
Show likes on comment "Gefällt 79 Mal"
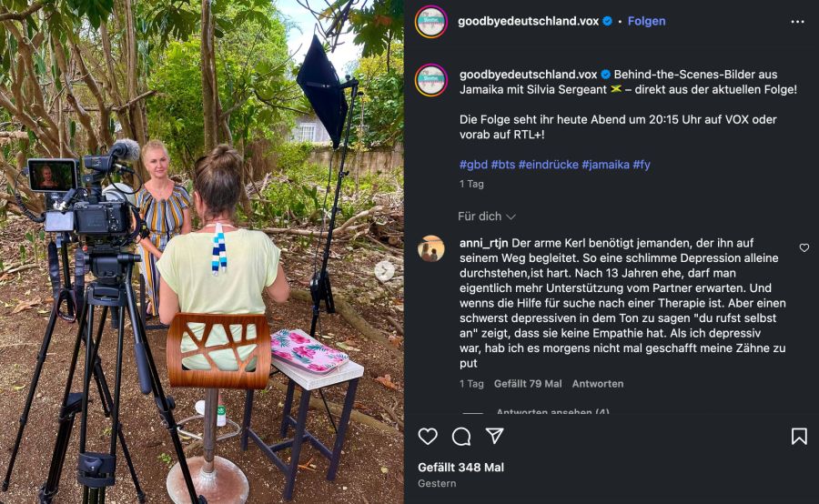[528, 384]
